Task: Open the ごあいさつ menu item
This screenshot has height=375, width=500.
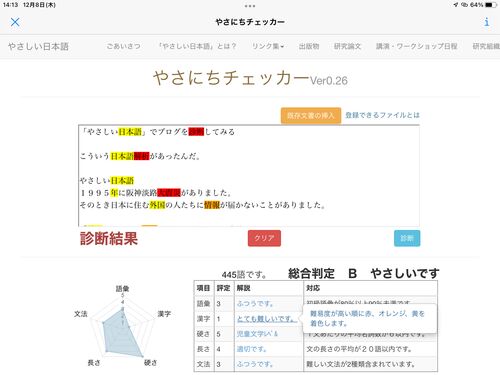Action: [123, 46]
